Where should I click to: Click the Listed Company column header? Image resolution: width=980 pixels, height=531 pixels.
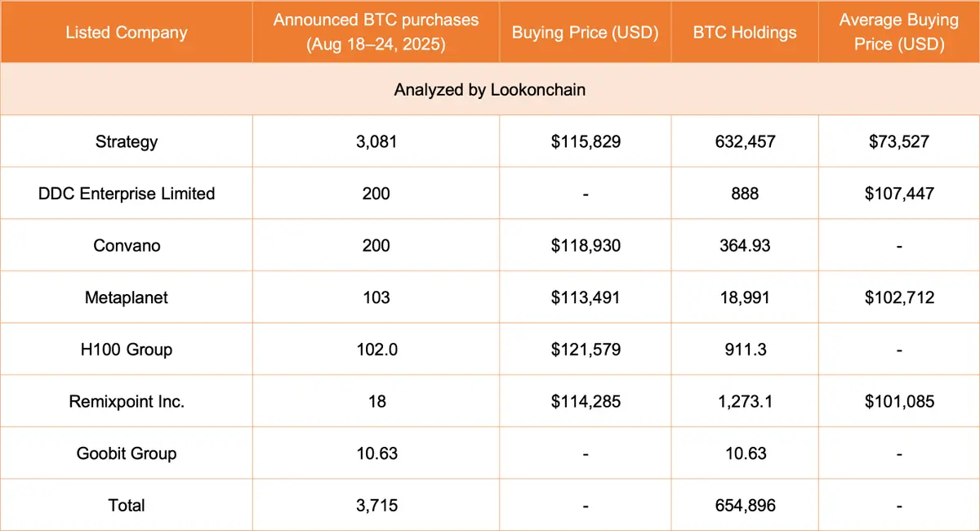127,33
